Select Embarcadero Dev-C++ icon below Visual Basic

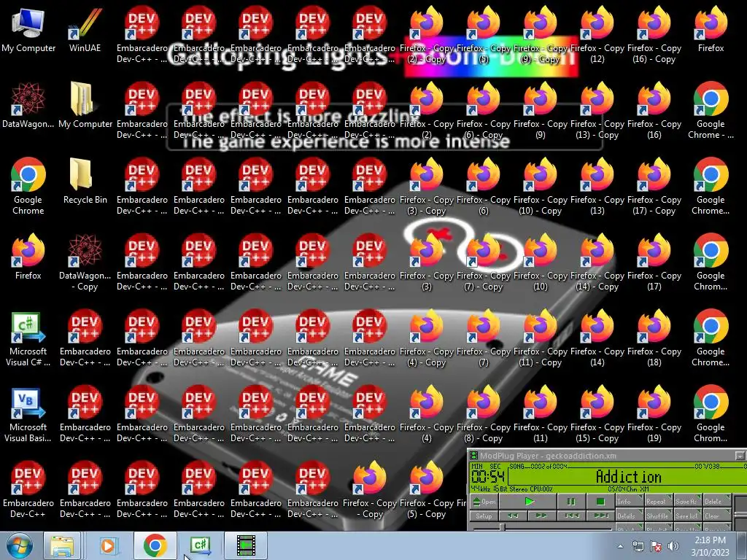click(28, 490)
